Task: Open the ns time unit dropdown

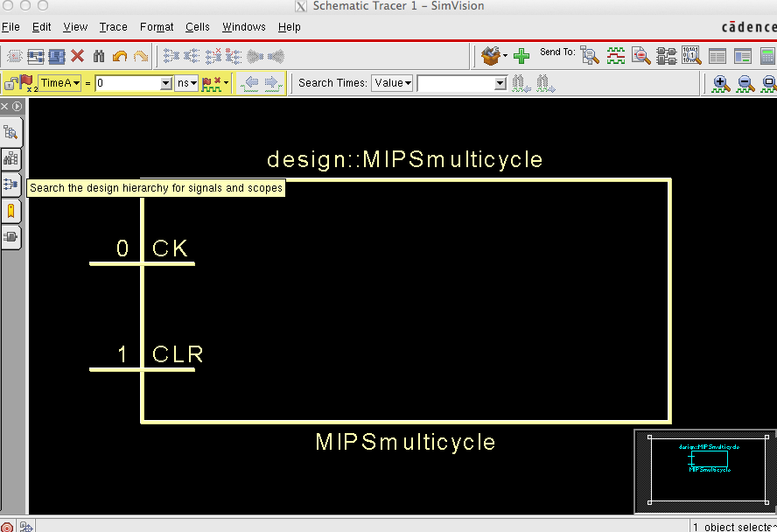Action: pyautogui.click(x=186, y=83)
